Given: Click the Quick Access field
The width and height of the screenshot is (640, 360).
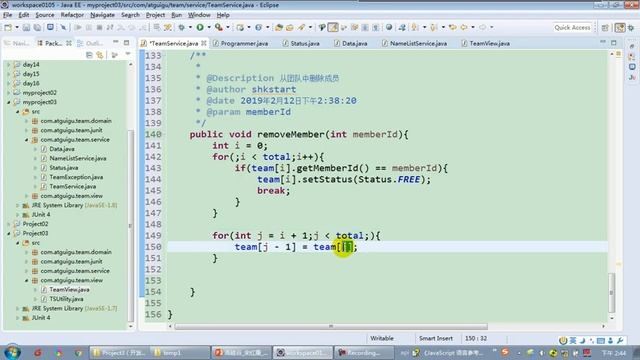Looking at the screenshot, I should point(572,27).
